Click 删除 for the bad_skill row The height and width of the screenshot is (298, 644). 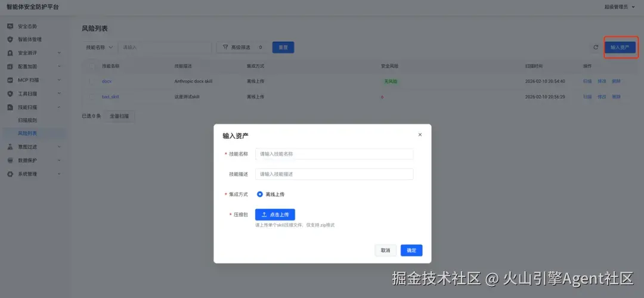pos(616,97)
